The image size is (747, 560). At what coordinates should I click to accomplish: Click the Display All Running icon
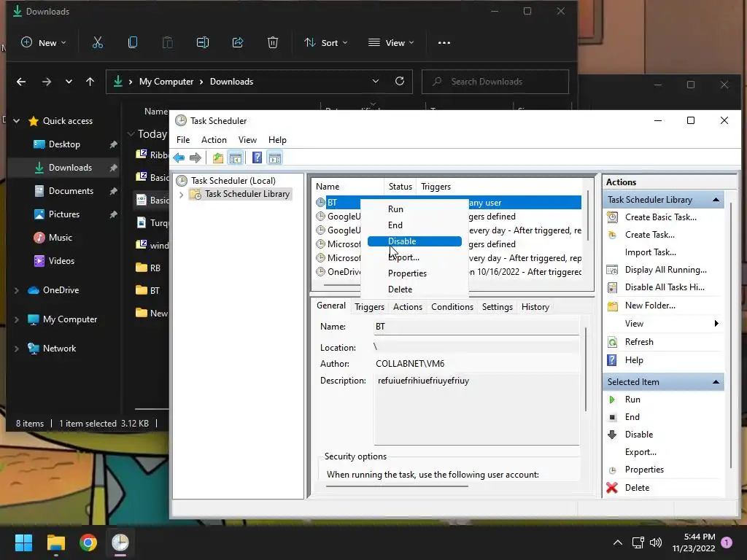point(613,270)
